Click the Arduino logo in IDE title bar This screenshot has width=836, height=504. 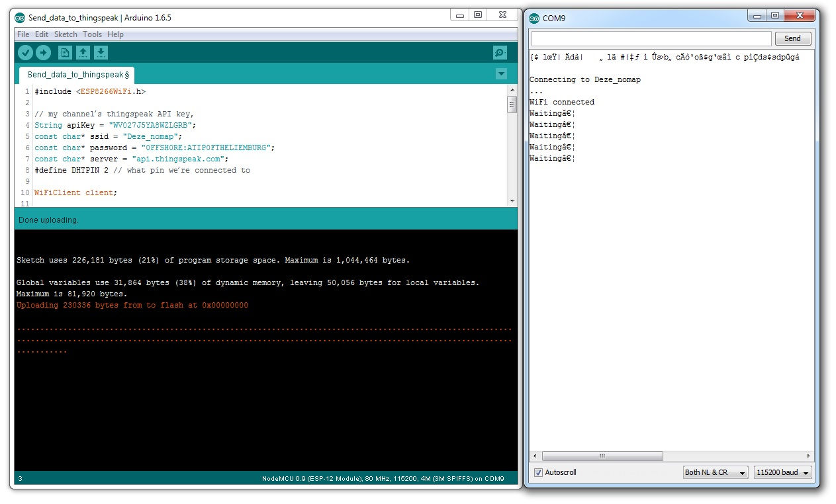click(21, 18)
